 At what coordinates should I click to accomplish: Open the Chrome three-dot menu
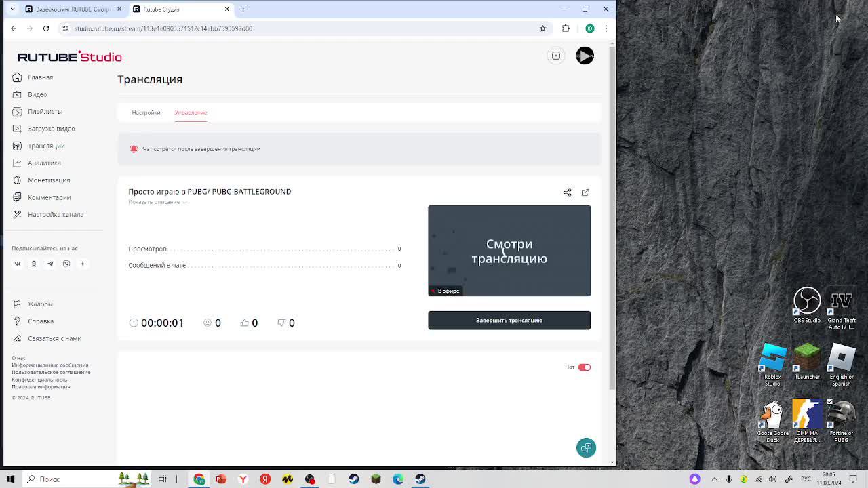(606, 28)
